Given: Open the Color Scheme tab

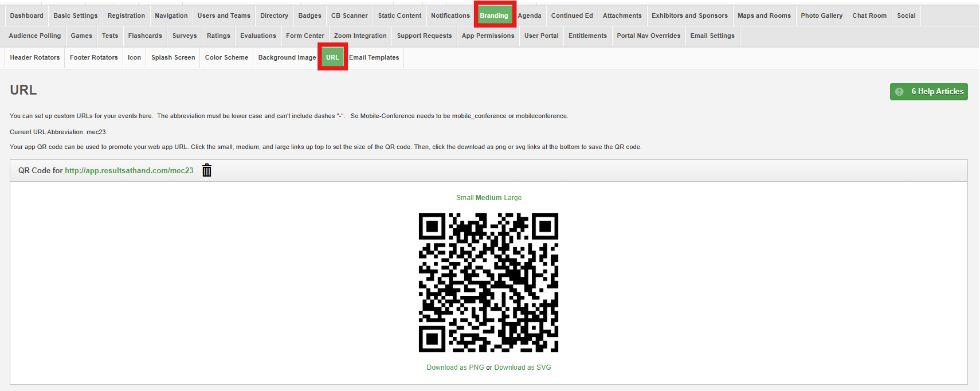Looking at the screenshot, I should tap(226, 57).
